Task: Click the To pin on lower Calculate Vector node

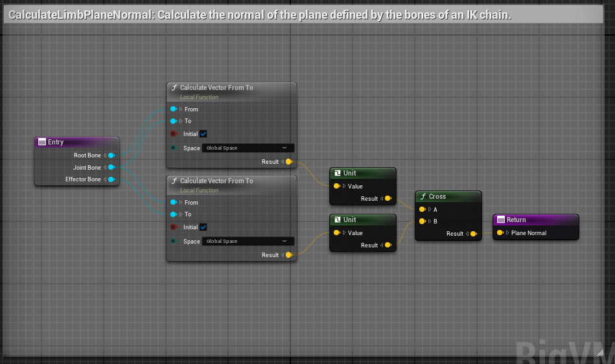Action: tap(174, 214)
